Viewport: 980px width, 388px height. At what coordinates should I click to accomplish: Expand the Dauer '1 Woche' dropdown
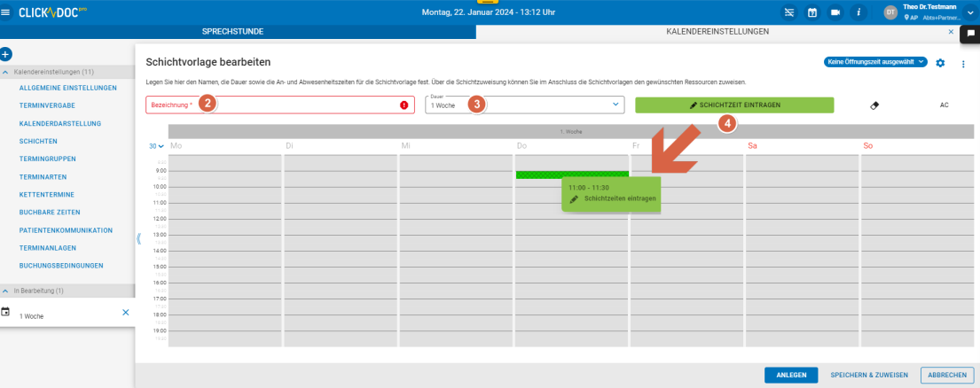tap(616, 105)
